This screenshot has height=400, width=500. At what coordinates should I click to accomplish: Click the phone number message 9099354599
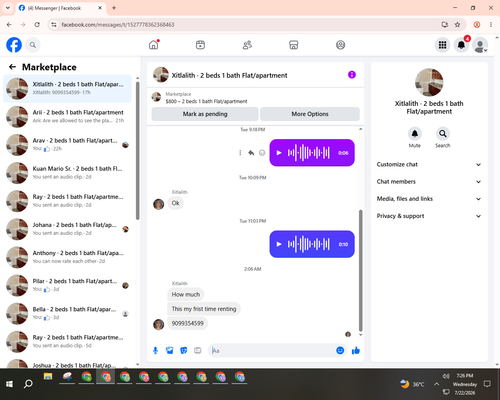(187, 323)
